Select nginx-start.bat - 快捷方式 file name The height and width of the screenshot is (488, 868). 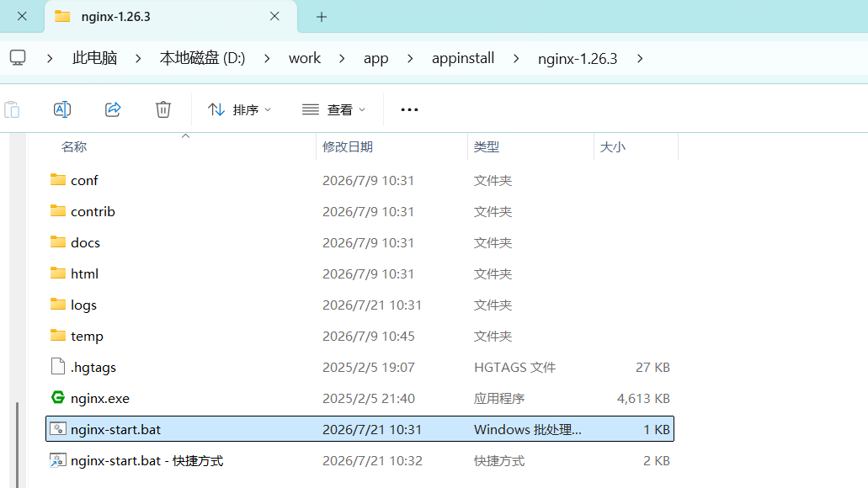point(146,461)
